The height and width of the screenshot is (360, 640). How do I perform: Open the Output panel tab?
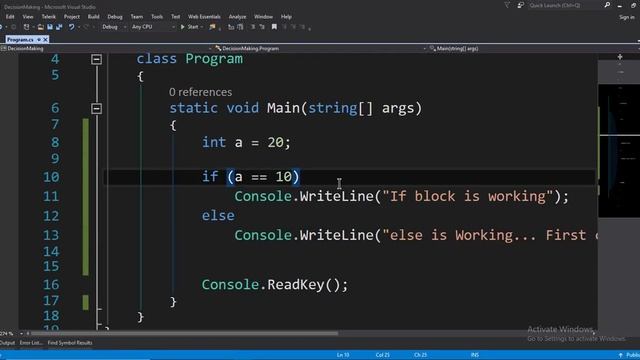coord(7,343)
